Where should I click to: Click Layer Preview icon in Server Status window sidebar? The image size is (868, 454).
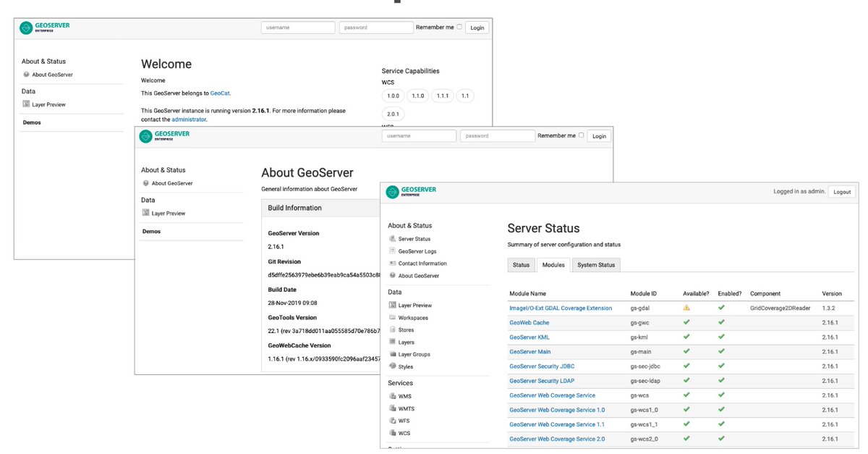tap(393, 306)
